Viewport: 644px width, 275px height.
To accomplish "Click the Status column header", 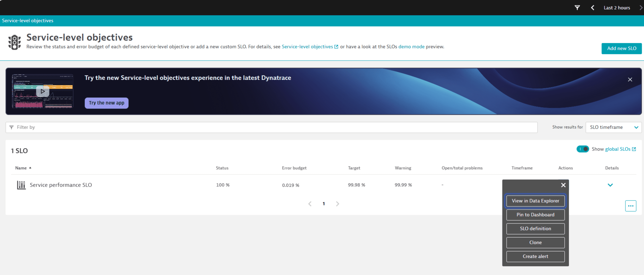I will (222, 168).
